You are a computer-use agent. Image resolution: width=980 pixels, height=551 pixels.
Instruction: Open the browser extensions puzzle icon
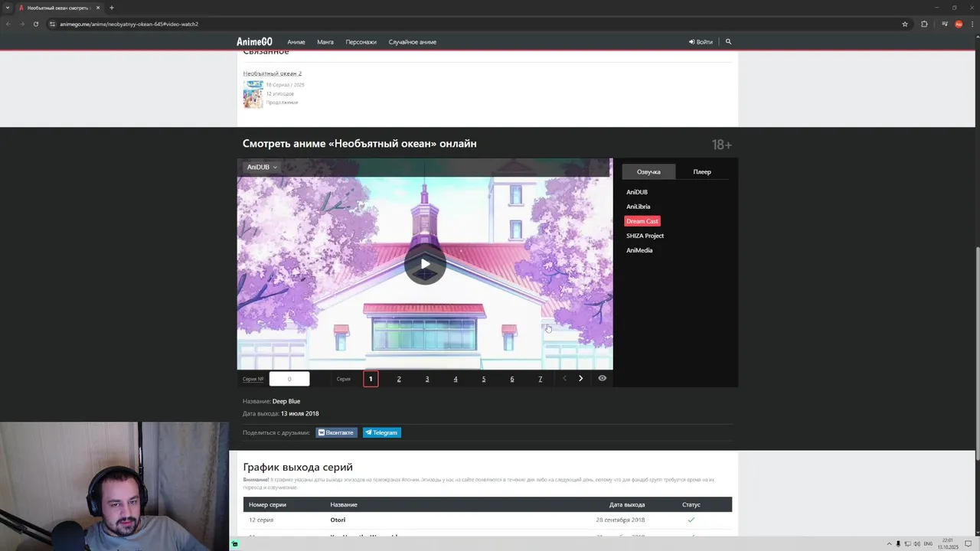pos(924,24)
